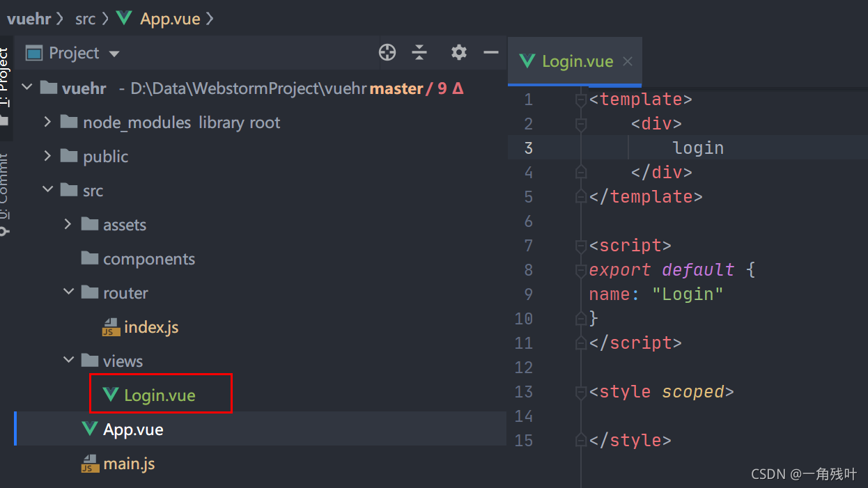Image resolution: width=868 pixels, height=488 pixels.
Task: Click the Vue icon beside Login.vue in tree
Action: click(110, 395)
